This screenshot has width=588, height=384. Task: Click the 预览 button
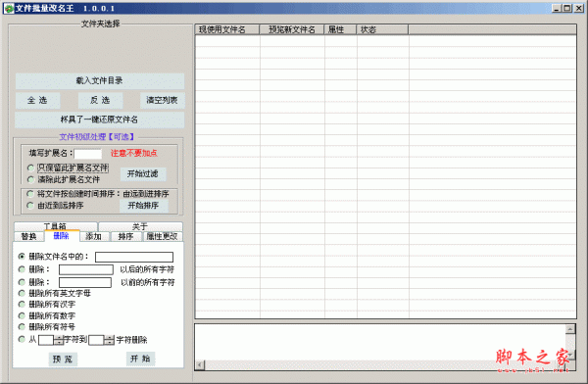[x=63, y=360]
